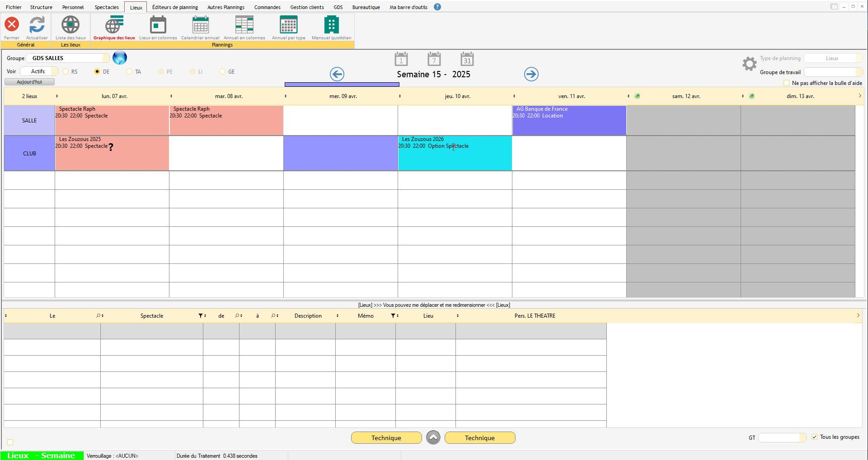Open the Groupe de travail dropdown
This screenshot has height=460, width=868.
(859, 72)
